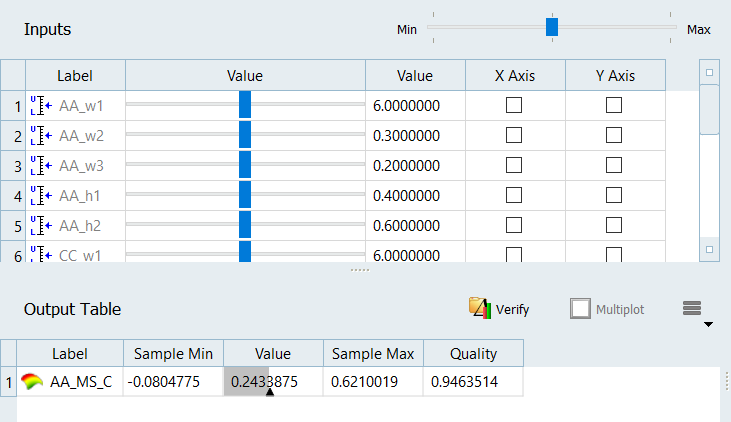Enable X Axis checkbox for AA_w3
The width and height of the screenshot is (731, 422).
pyautogui.click(x=514, y=165)
